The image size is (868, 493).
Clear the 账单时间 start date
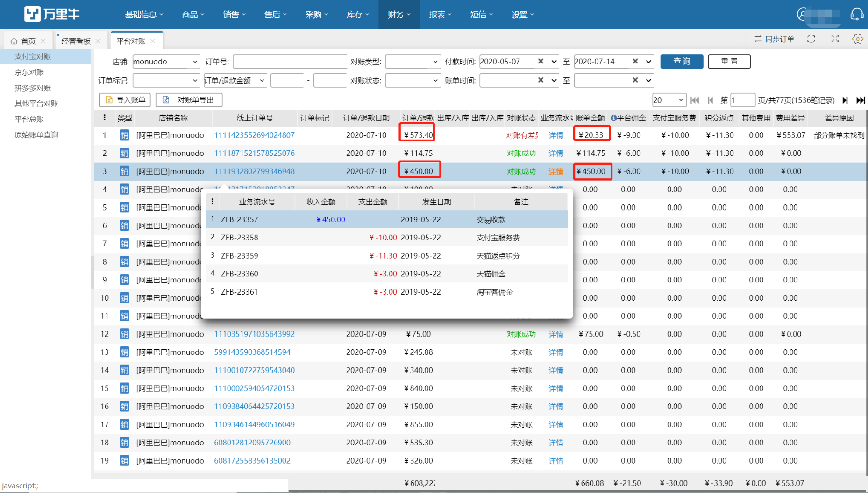pyautogui.click(x=541, y=80)
